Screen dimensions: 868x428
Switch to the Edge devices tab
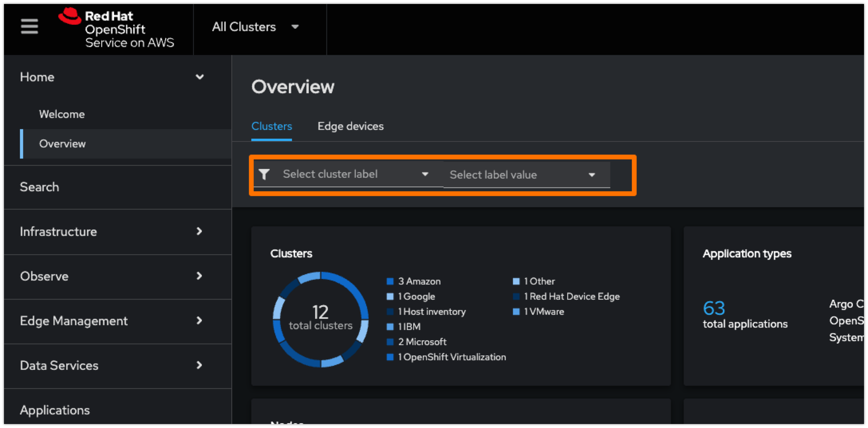[x=350, y=126]
